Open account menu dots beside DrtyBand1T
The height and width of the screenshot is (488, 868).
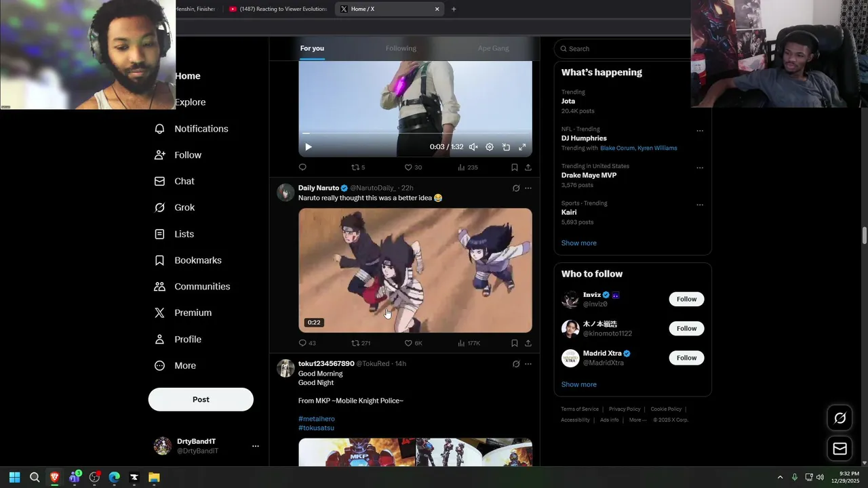tap(256, 446)
